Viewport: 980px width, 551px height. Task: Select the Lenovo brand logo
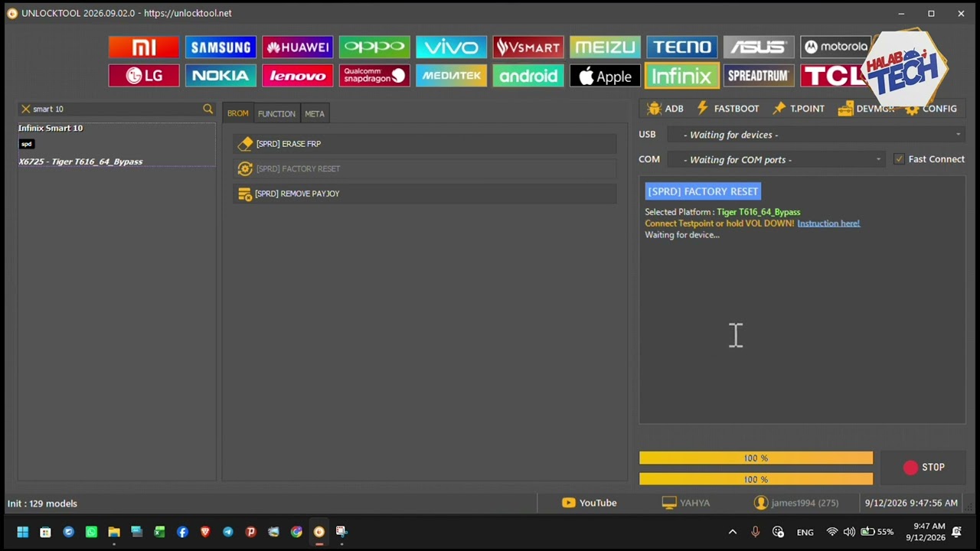pos(298,76)
